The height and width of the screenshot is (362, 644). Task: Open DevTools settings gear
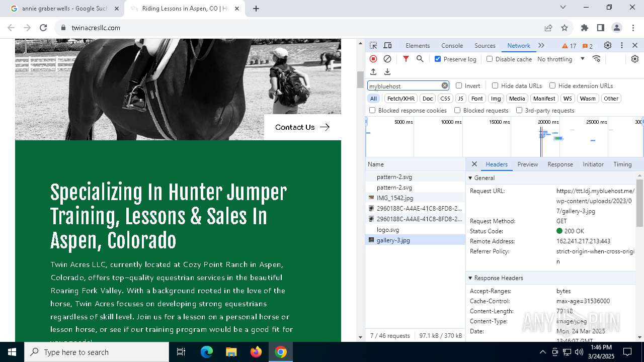tap(608, 45)
